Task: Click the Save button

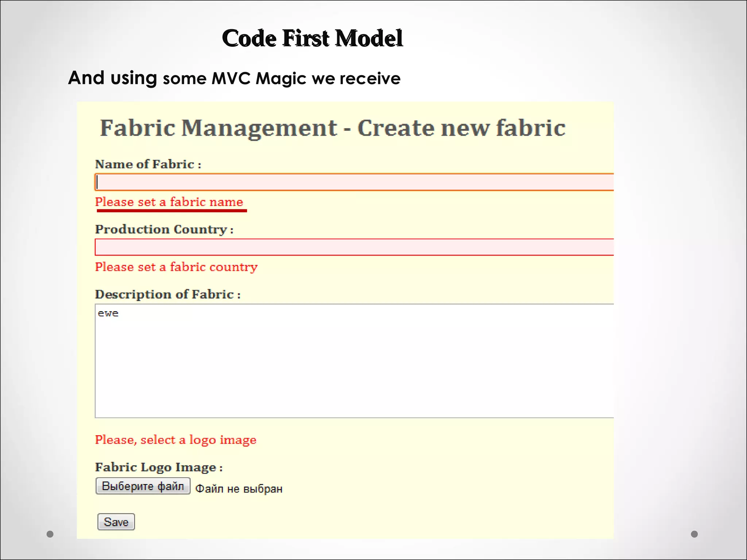Action: coord(116,522)
